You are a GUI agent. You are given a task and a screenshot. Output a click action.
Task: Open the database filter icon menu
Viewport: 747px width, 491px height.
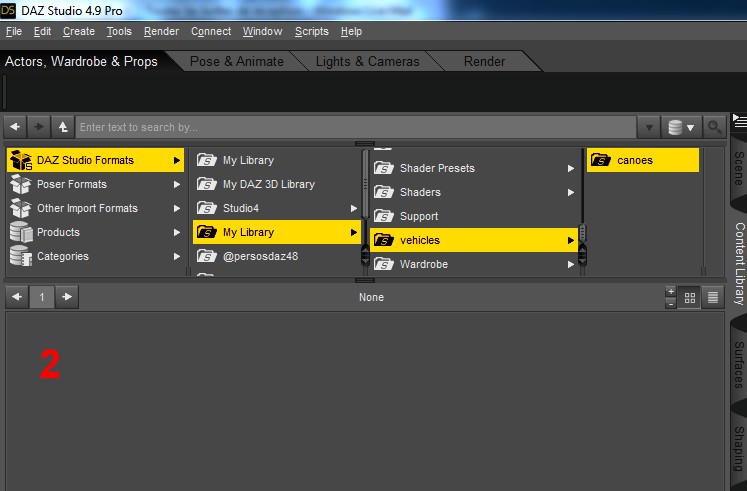point(681,127)
